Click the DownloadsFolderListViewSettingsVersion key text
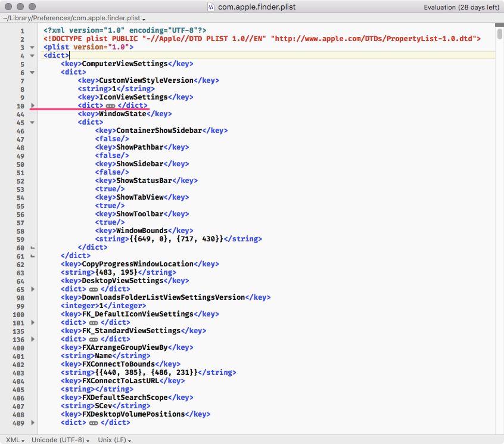Image resolution: width=504 pixels, height=444 pixels. (x=163, y=298)
